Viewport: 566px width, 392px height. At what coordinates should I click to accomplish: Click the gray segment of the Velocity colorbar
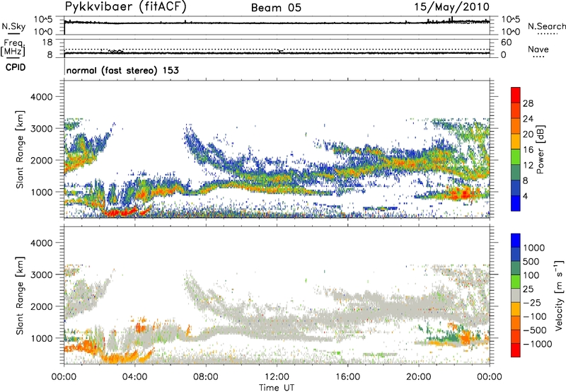pos(516,295)
